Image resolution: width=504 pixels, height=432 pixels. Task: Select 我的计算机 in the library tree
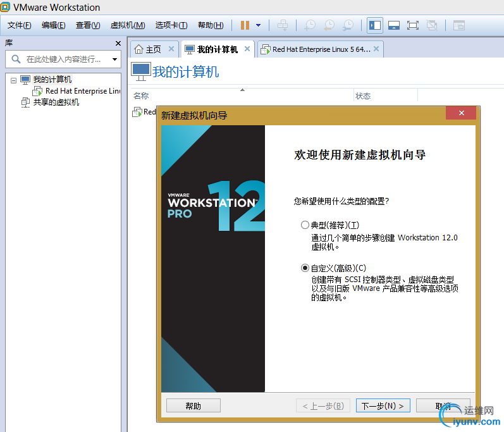coord(52,80)
